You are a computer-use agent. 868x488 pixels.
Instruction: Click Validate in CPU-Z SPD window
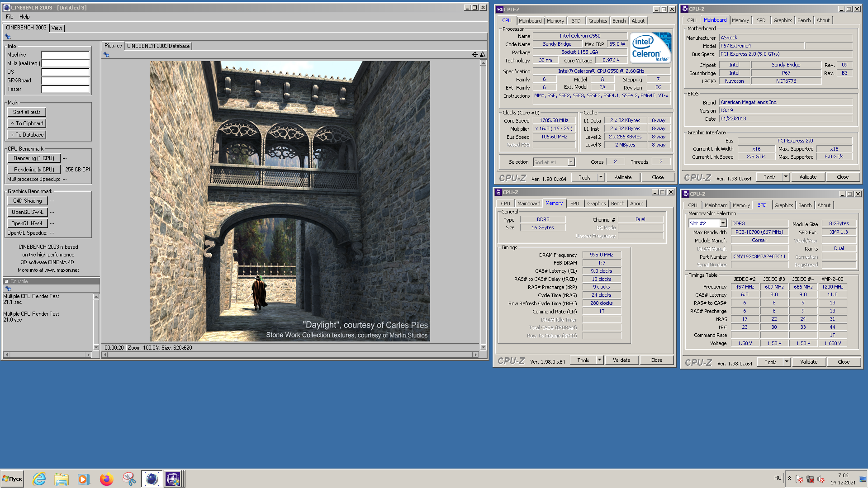(809, 362)
